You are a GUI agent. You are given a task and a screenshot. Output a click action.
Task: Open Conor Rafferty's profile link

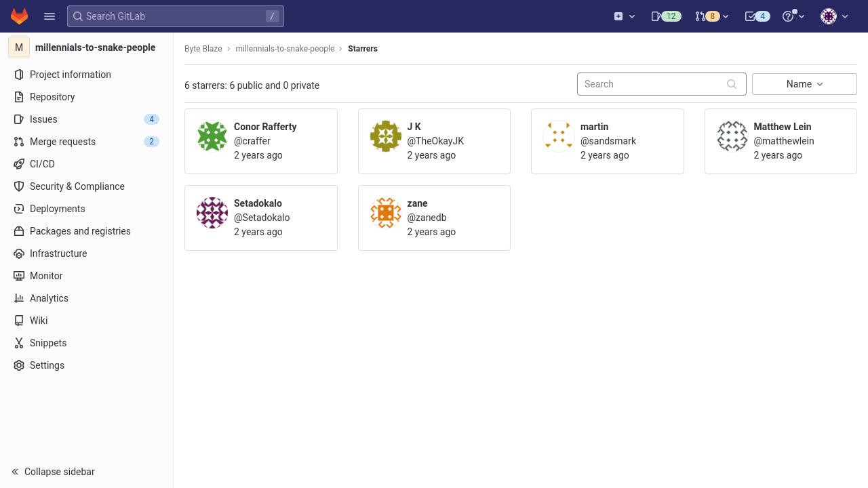[265, 127]
